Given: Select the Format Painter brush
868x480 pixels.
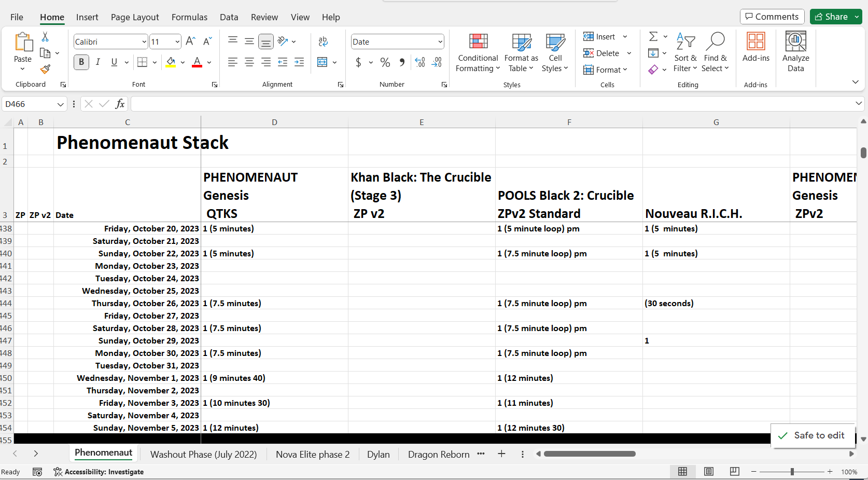Looking at the screenshot, I should 45,69.
